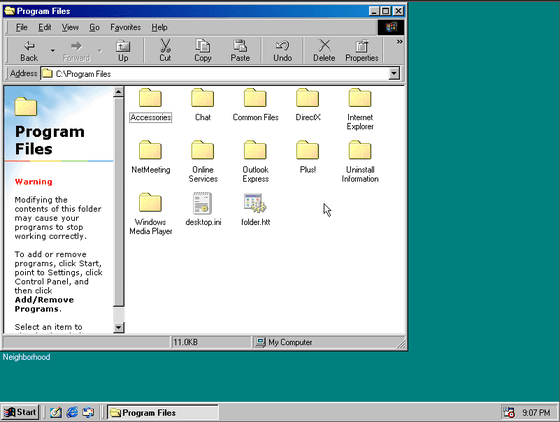The image size is (560, 422).
Task: Click the Copy toolbar button
Action: (x=202, y=51)
